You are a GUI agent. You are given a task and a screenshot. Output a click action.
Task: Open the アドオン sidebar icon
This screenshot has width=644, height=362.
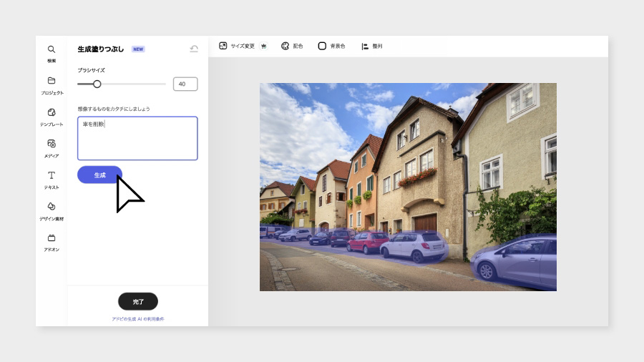click(52, 238)
